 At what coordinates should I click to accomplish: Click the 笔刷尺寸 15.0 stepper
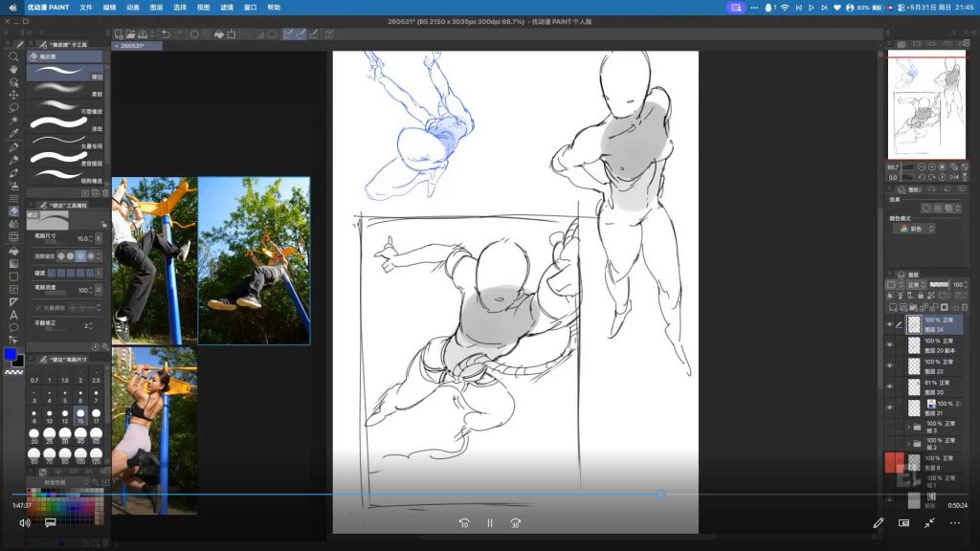[x=91, y=238]
